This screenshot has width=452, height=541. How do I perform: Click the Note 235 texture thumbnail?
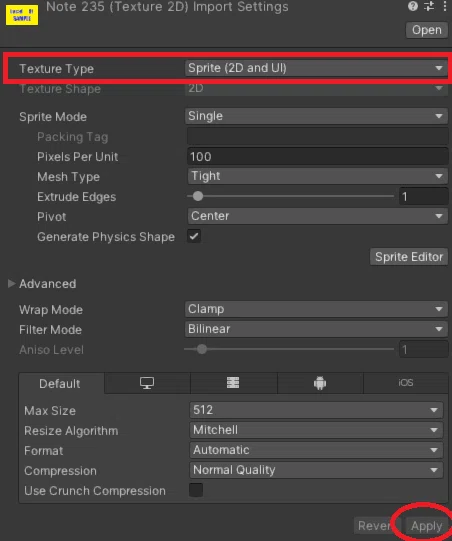(22, 15)
